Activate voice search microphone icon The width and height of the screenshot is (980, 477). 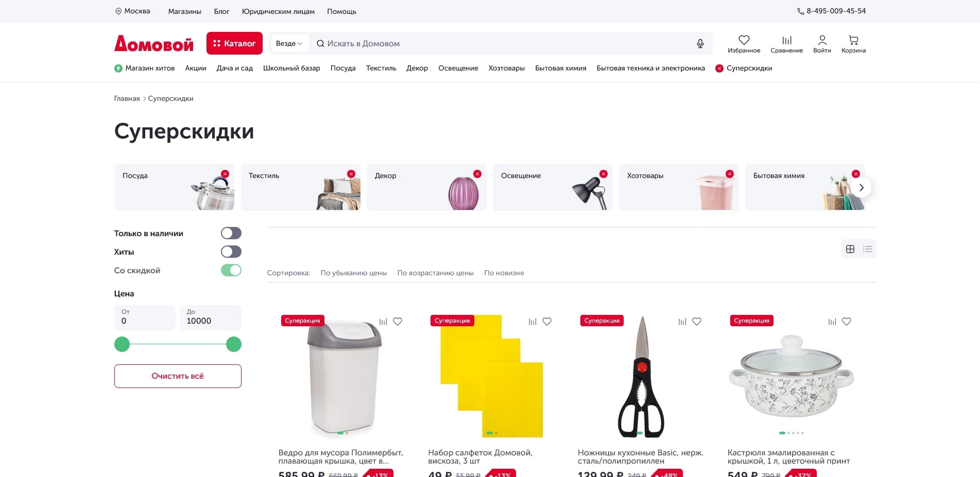700,44
